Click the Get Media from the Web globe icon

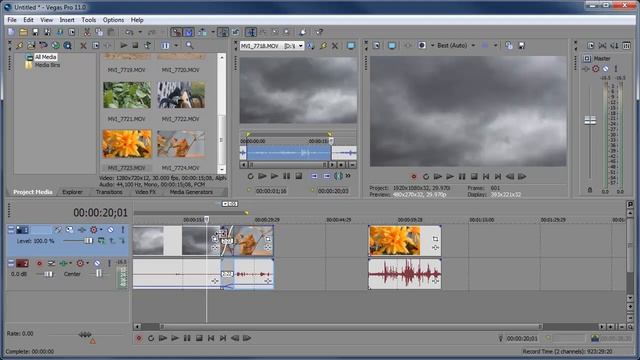[x=56, y=45]
